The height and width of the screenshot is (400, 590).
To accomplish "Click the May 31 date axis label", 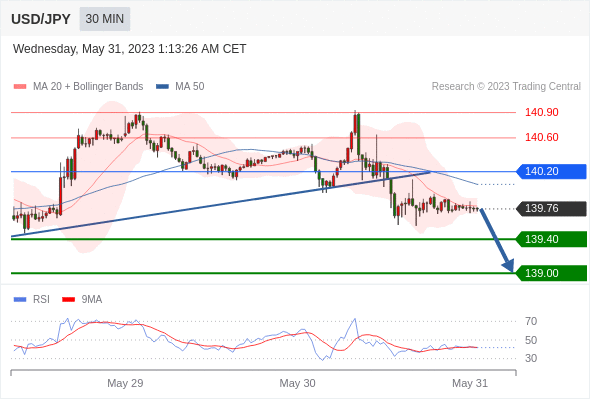I will pyautogui.click(x=470, y=383).
